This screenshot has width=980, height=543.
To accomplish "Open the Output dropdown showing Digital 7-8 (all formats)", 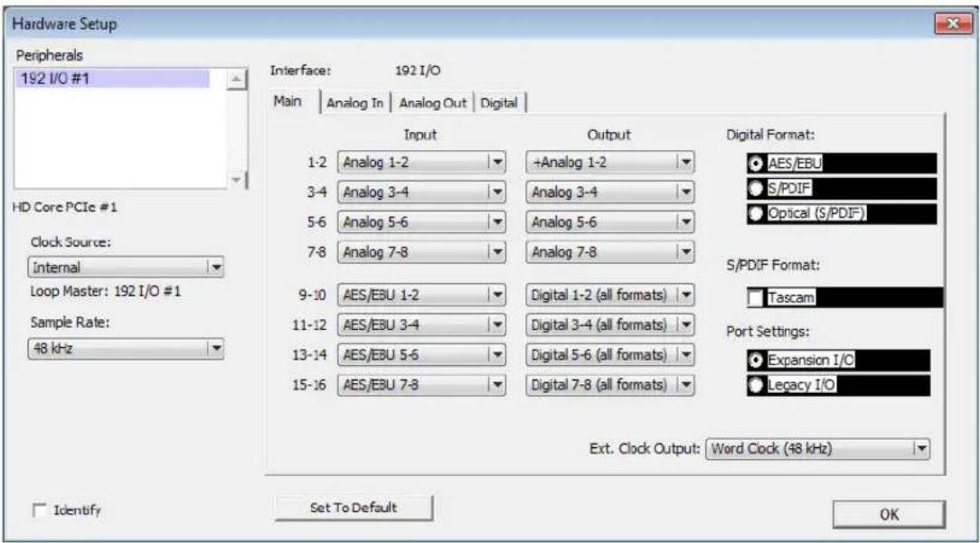I will (610, 384).
